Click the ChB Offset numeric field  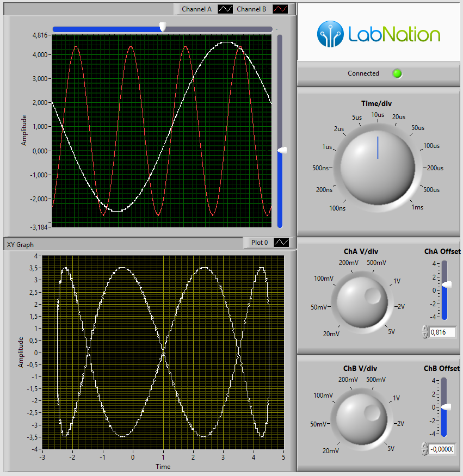coord(442,449)
